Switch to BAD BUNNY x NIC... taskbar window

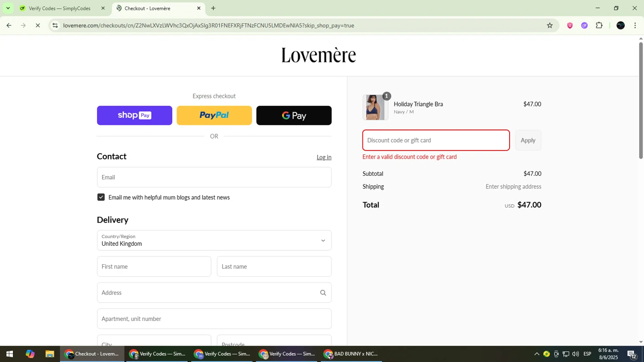(x=351, y=354)
